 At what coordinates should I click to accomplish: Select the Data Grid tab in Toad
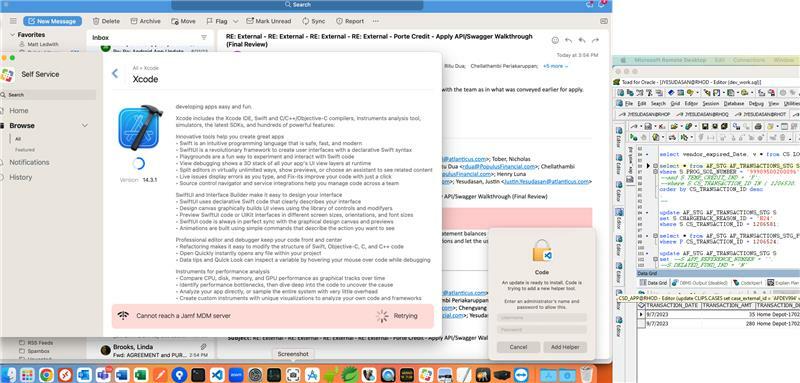tap(653, 283)
